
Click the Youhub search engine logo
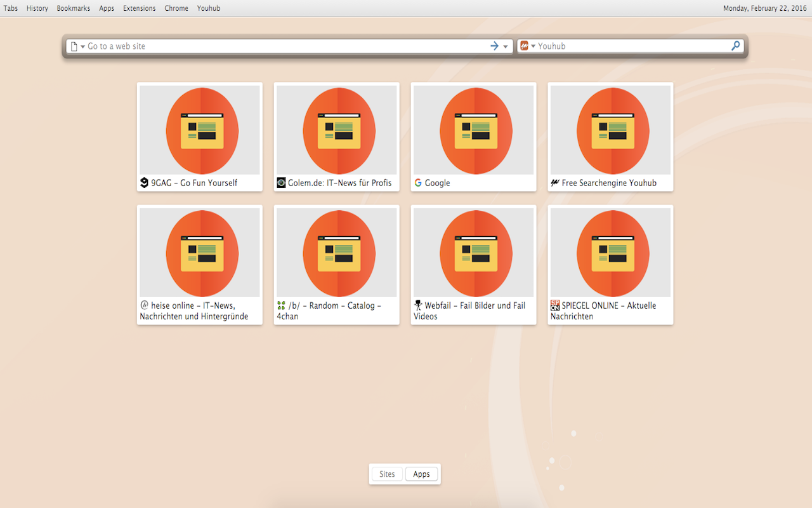(524, 46)
